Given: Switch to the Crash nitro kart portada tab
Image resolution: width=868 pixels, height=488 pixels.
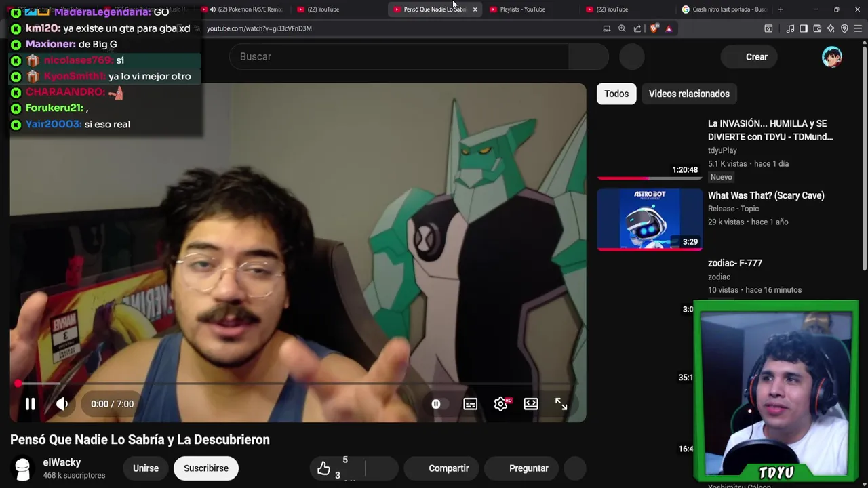Looking at the screenshot, I should [726, 9].
